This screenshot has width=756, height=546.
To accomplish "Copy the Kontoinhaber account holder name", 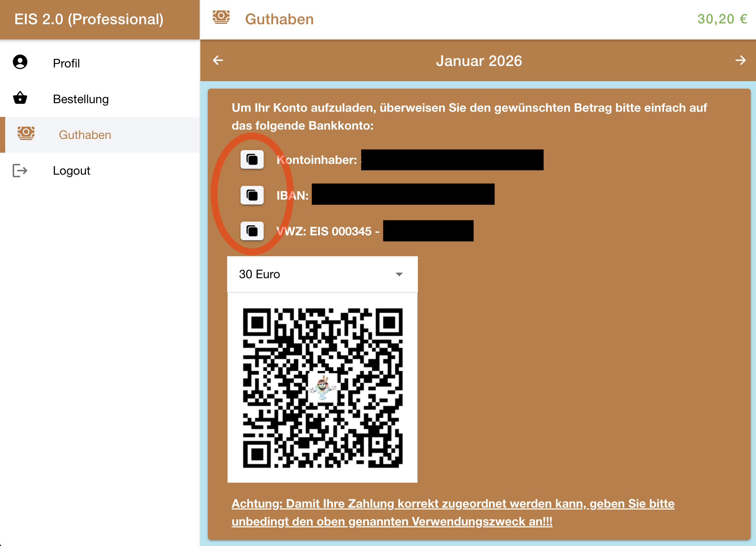I will point(252,160).
